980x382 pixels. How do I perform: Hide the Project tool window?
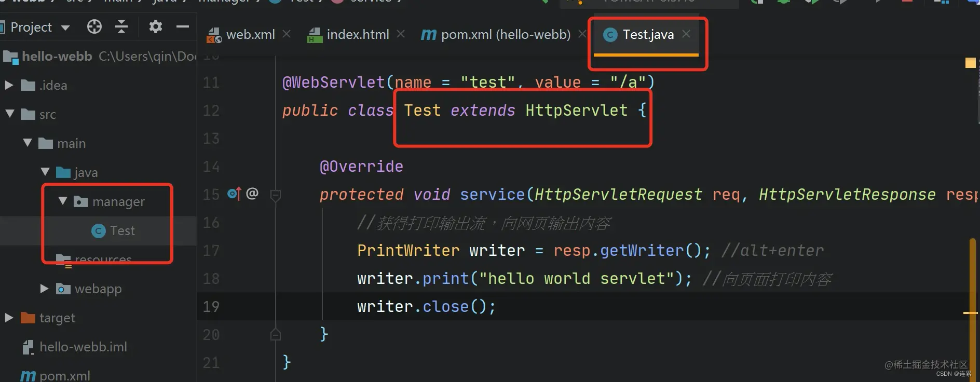(182, 26)
